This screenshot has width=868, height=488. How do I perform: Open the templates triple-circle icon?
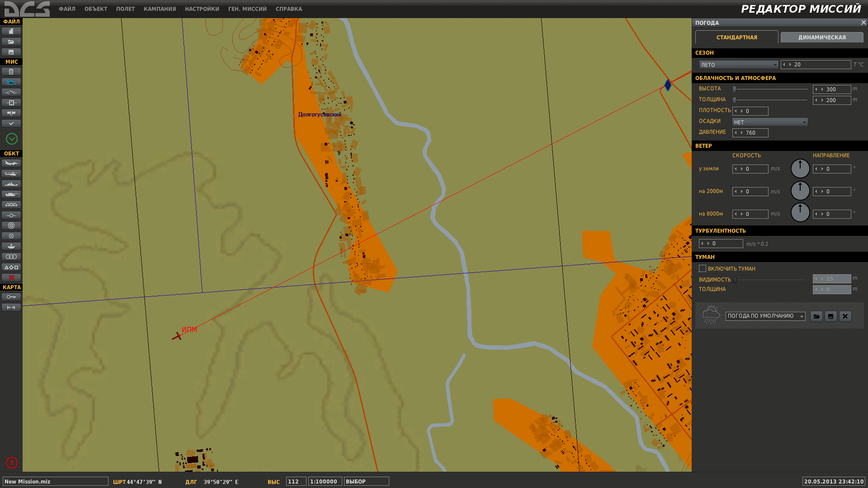pyautogui.click(x=11, y=257)
